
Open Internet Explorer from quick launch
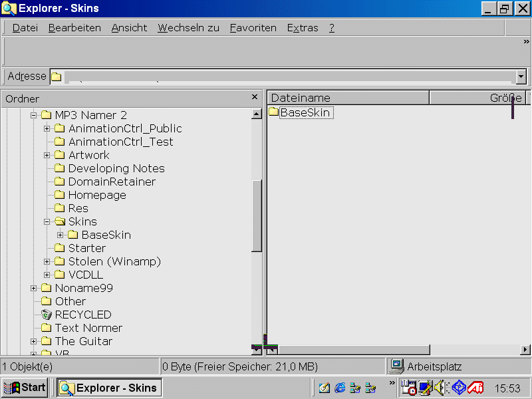tap(340, 388)
